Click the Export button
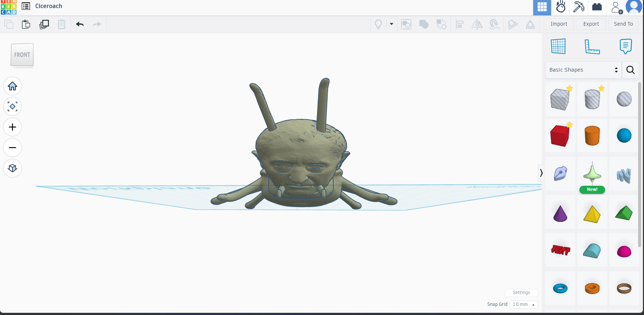The width and height of the screenshot is (644, 315). [x=591, y=24]
